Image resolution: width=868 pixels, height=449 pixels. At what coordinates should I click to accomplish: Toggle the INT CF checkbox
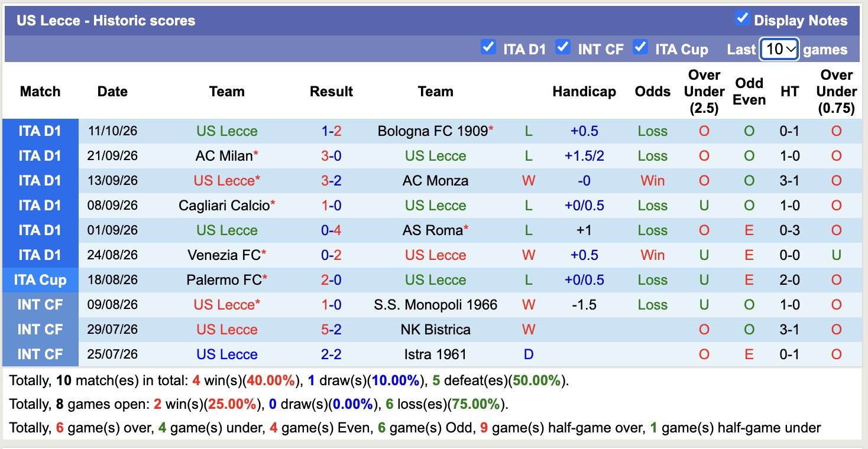[563, 47]
